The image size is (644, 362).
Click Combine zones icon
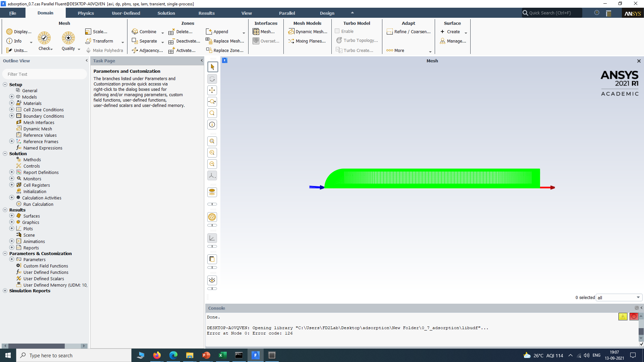click(x=135, y=32)
